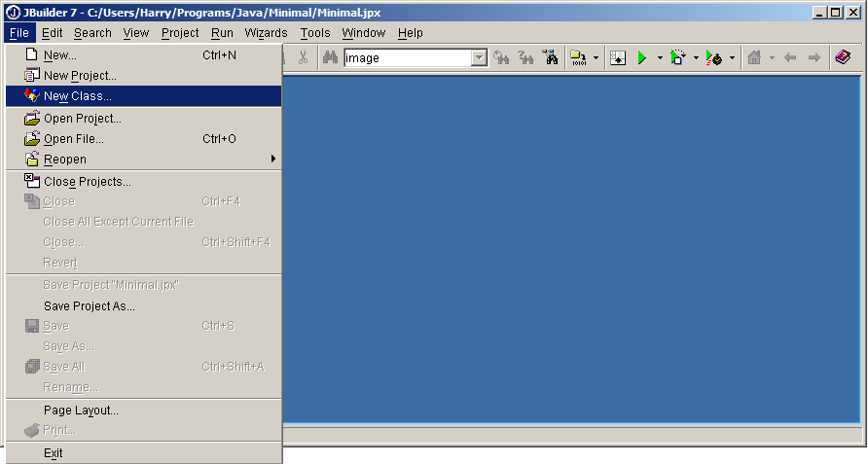Click the Reopen menu icon
Viewport: 868px width, 464px height.
[x=32, y=159]
